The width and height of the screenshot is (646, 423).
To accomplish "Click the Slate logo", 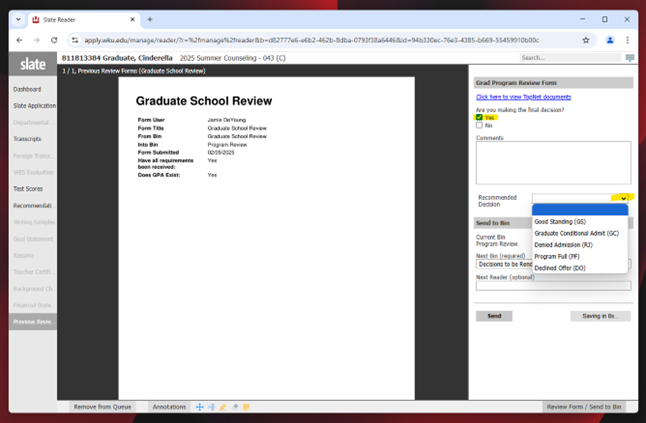I will click(x=32, y=63).
